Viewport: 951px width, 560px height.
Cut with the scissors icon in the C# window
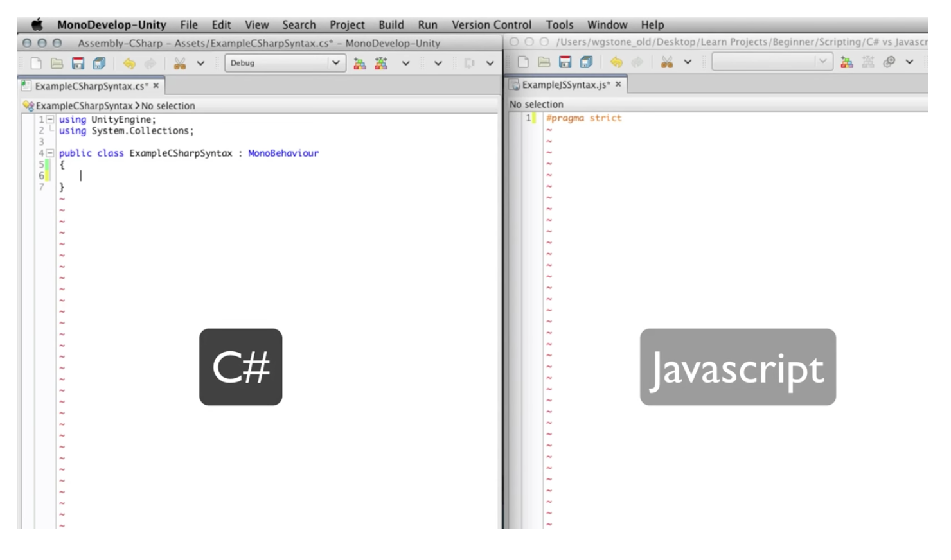coord(180,63)
